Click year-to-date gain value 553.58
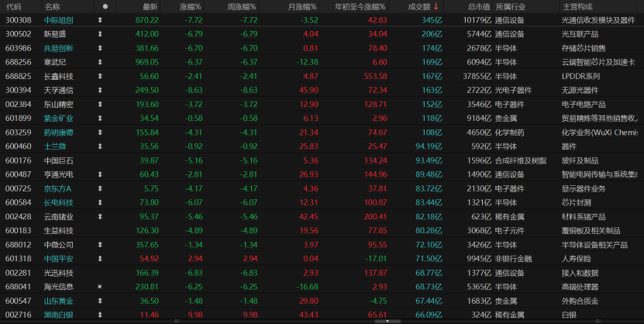The height and width of the screenshot is (324, 644). coord(375,77)
